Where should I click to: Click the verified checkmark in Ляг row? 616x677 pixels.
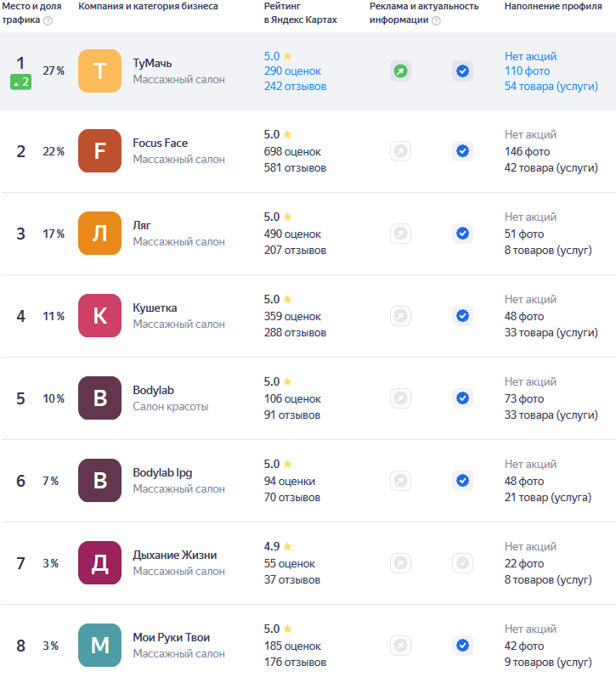[463, 234]
